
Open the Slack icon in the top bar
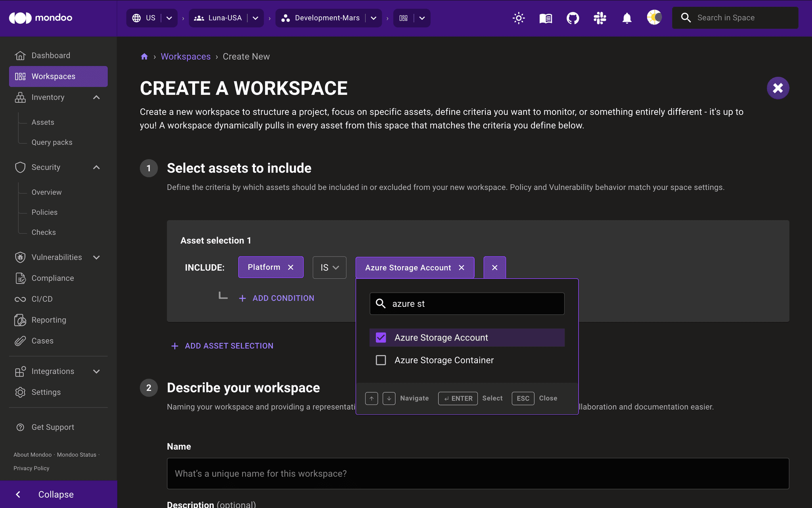coord(599,18)
